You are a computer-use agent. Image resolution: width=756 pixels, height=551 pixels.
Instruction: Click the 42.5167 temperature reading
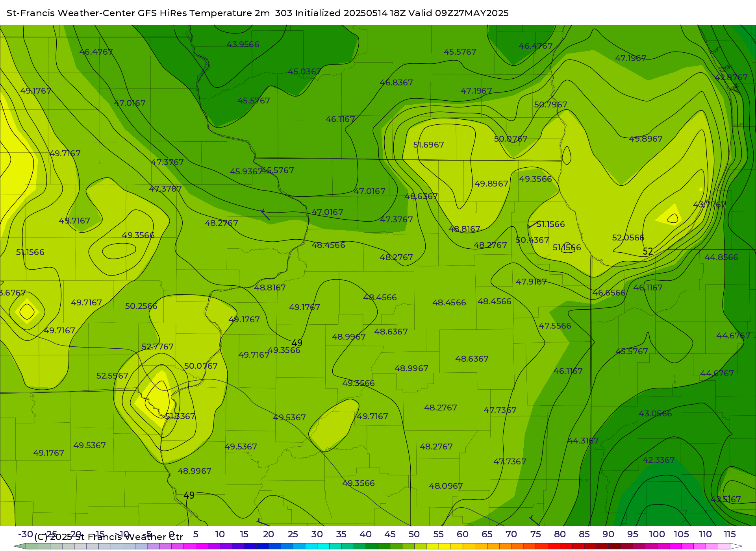pyautogui.click(x=725, y=499)
